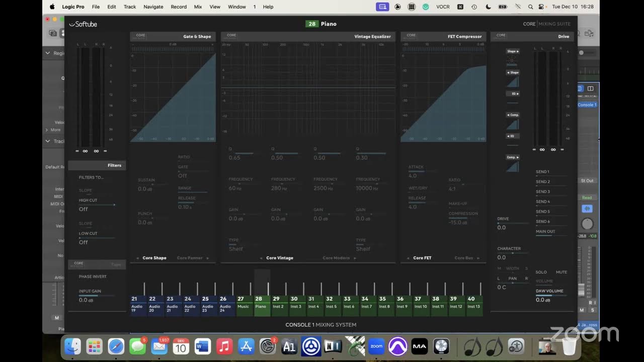The width and height of the screenshot is (644, 362).
Task: Open Spotlight search in the menu bar
Action: tap(530, 7)
